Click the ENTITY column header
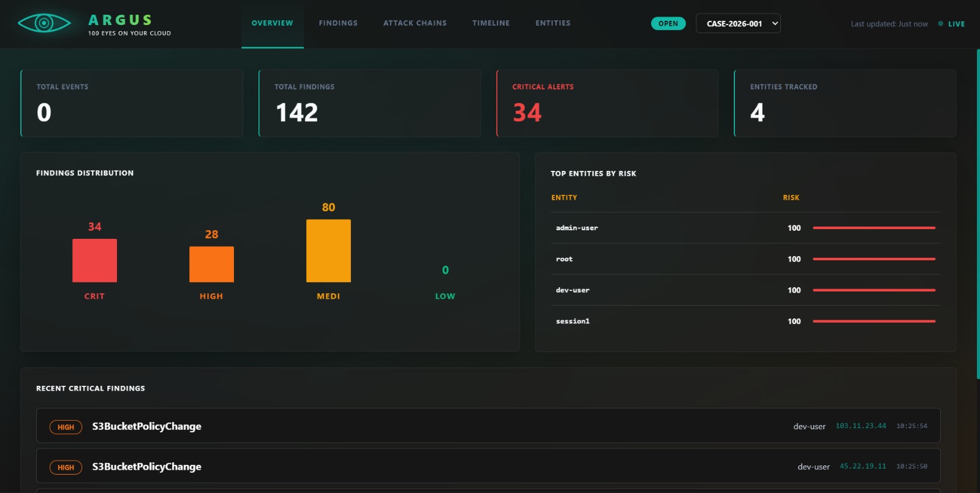The height and width of the screenshot is (493, 980). click(x=564, y=198)
